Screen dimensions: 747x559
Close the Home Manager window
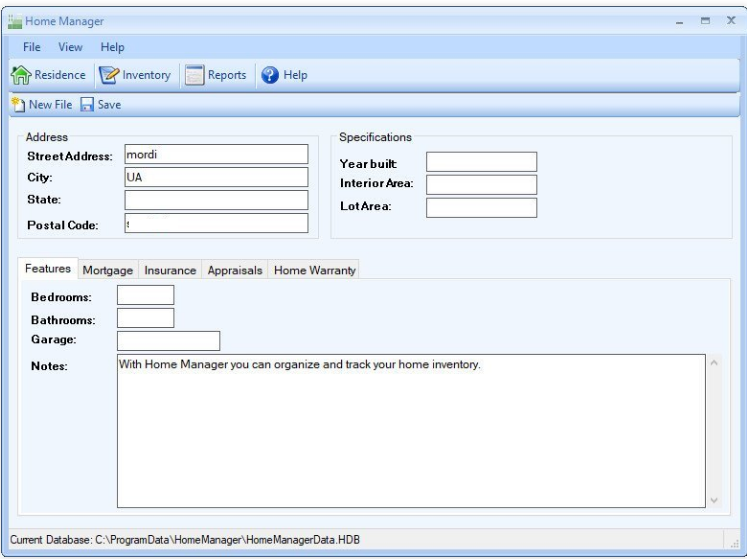point(731,20)
